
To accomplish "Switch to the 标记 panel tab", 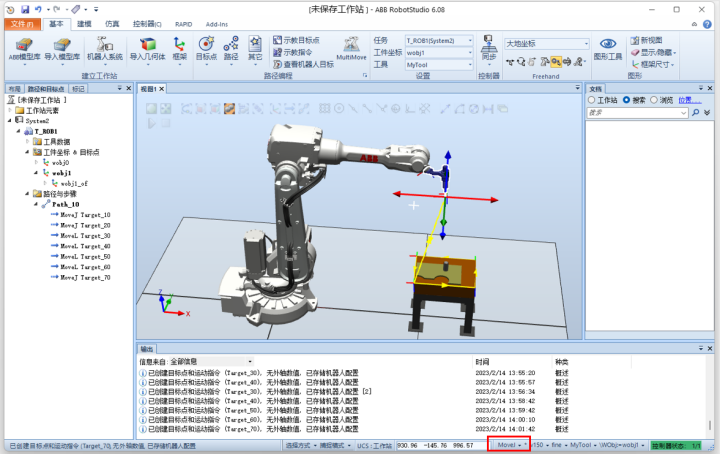I will tap(78, 89).
